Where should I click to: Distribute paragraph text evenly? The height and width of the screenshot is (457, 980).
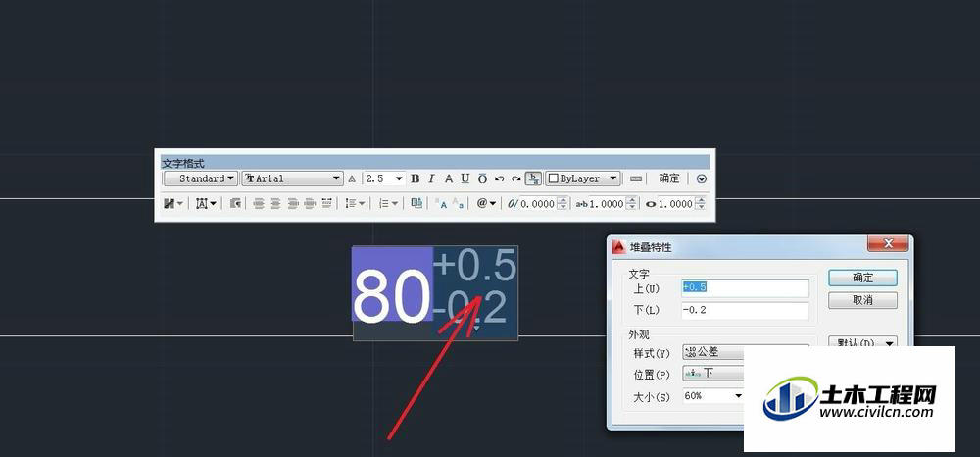coord(327,204)
